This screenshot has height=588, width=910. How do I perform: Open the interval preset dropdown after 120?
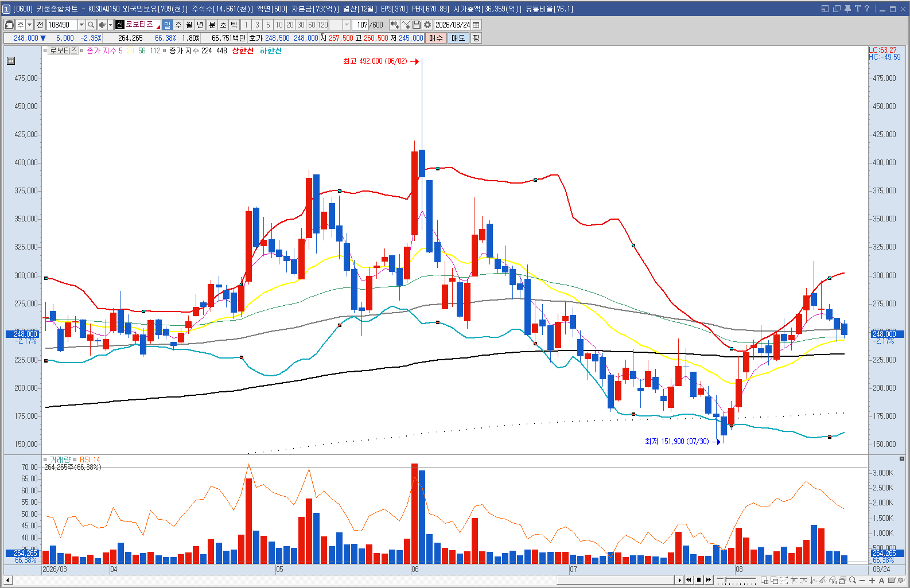(347, 25)
